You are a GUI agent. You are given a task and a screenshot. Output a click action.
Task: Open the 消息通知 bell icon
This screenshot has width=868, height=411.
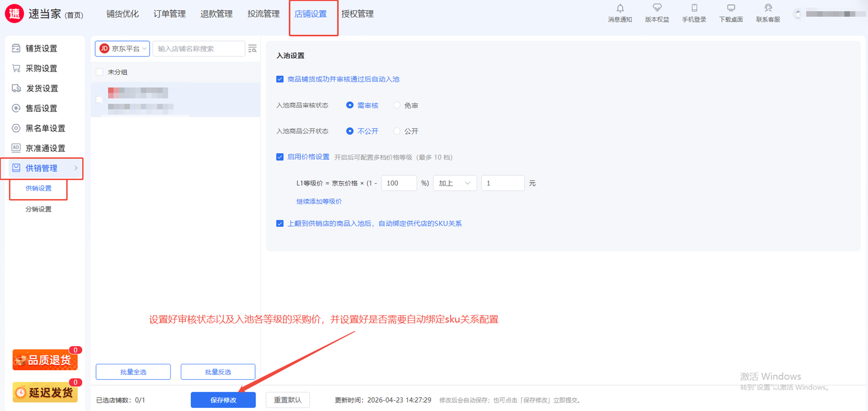620,9
